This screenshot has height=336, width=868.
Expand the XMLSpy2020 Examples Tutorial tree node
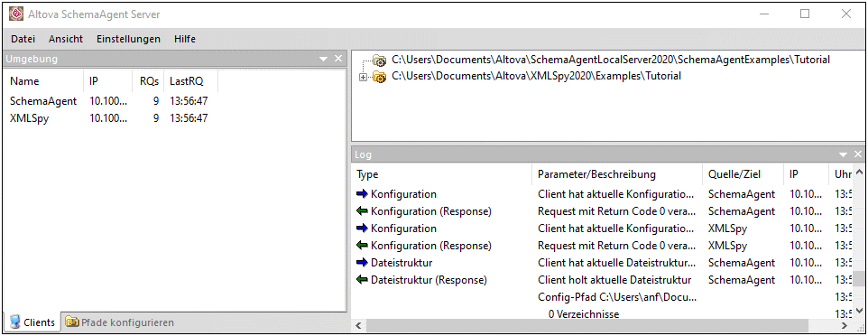(363, 77)
